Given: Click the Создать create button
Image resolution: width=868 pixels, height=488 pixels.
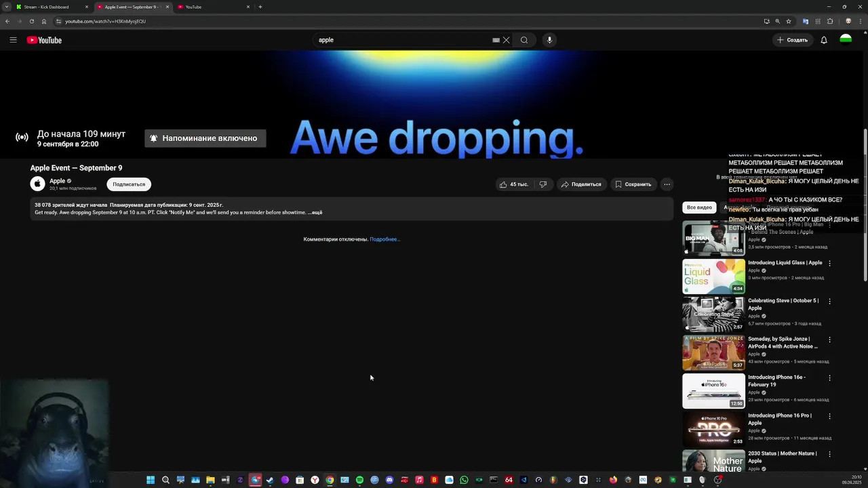Looking at the screenshot, I should pos(793,40).
